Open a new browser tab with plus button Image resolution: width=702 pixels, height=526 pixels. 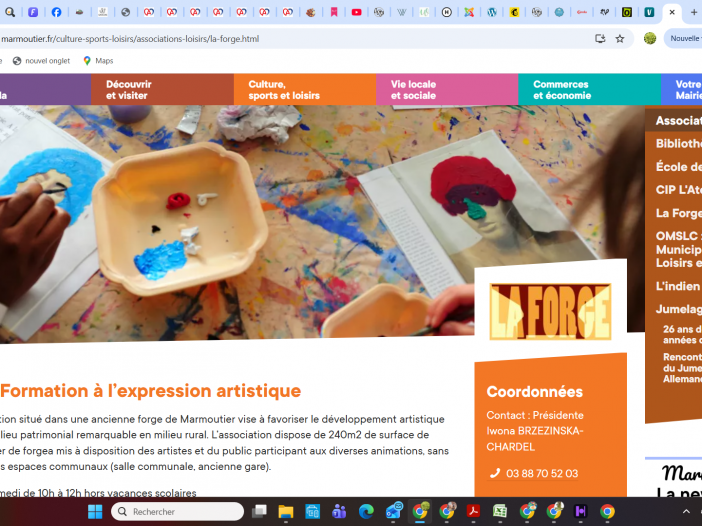tap(693, 12)
